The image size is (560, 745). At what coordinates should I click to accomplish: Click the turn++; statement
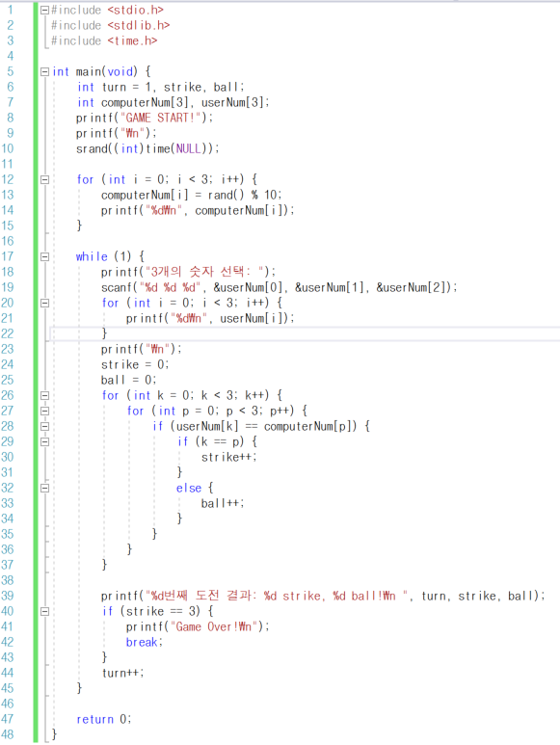pos(122,673)
